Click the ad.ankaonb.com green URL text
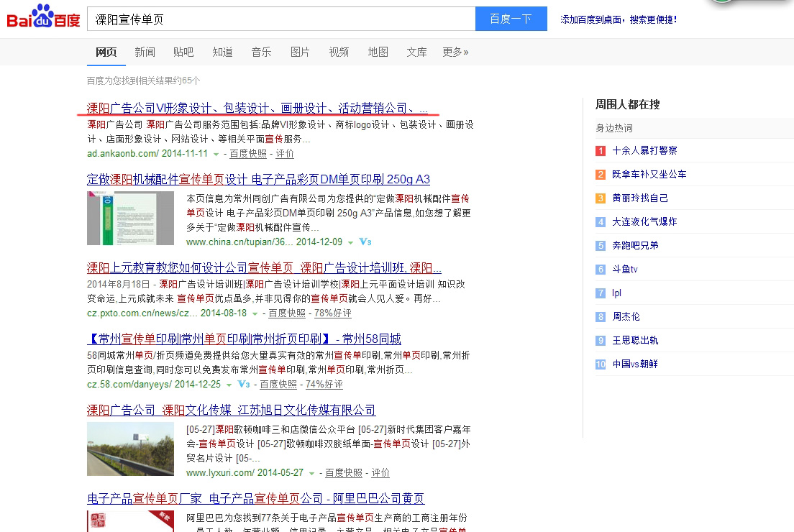 click(x=147, y=153)
